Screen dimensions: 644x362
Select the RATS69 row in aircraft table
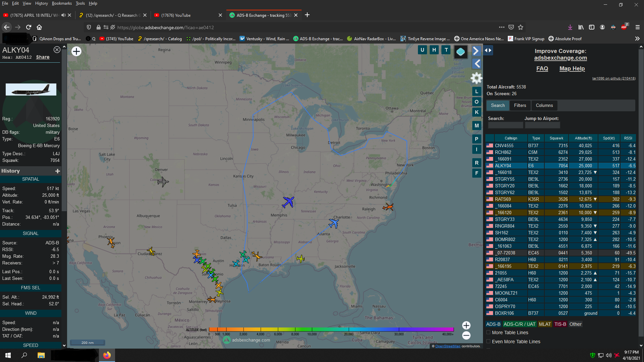[x=560, y=199]
